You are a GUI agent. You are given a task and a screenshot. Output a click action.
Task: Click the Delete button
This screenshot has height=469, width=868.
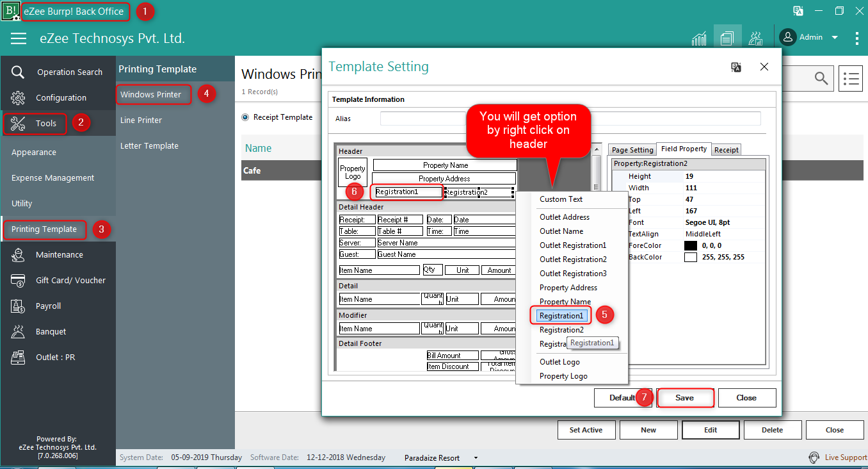(x=773, y=430)
